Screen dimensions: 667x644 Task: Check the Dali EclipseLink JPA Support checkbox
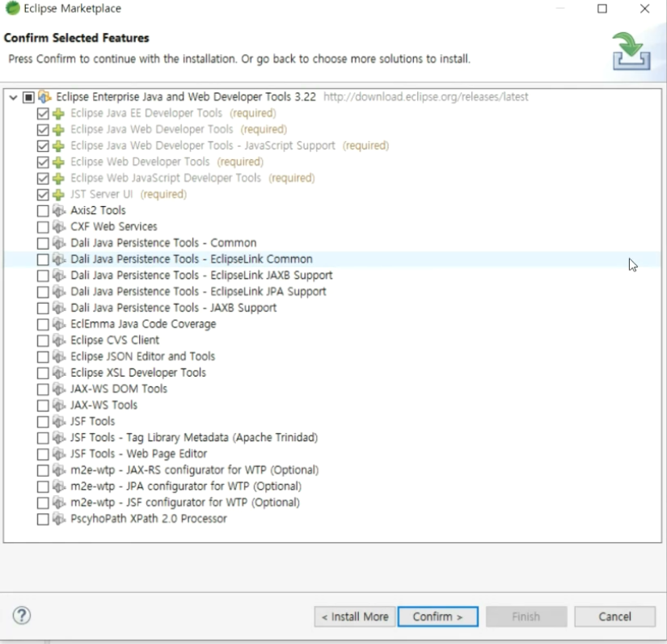pyautogui.click(x=43, y=292)
